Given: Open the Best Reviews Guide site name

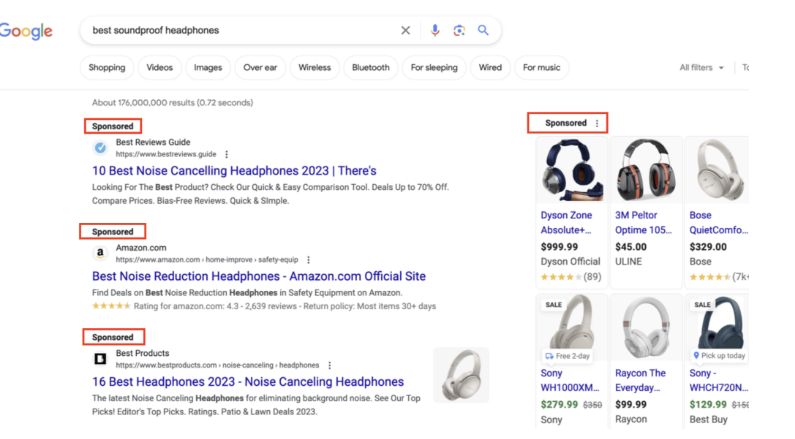Looking at the screenshot, I should click(x=153, y=142).
